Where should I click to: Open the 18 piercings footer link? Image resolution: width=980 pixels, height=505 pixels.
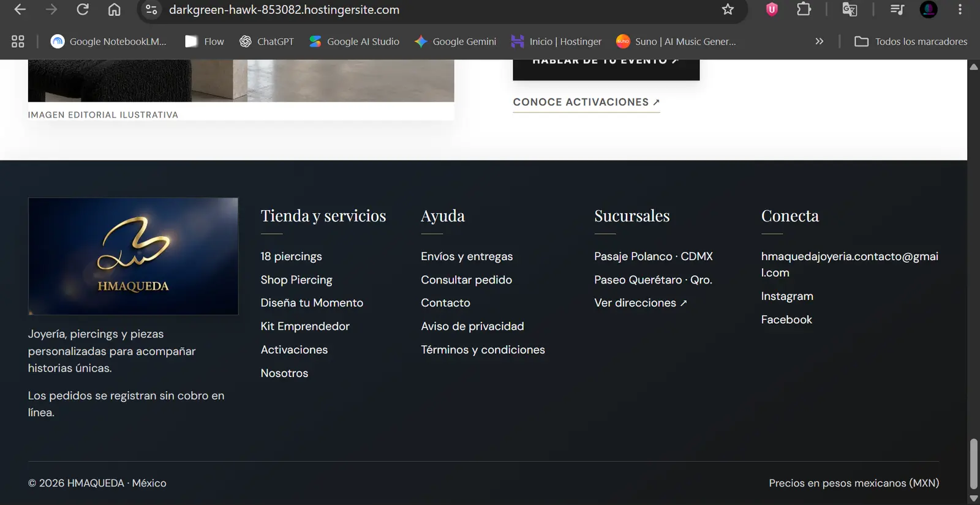291,256
